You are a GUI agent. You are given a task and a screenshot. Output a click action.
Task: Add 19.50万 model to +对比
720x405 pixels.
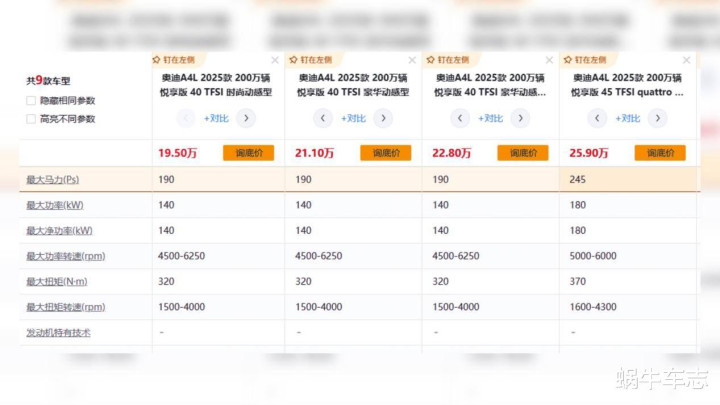coord(216,118)
